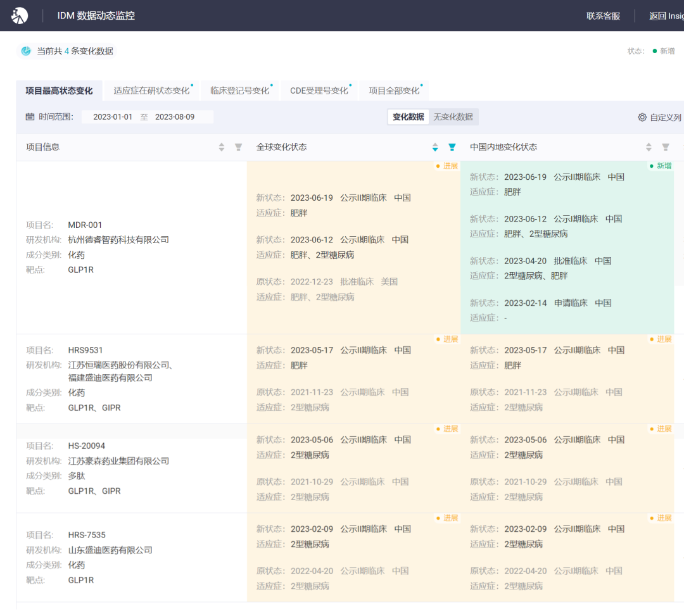Click the refresh icon beside 当前共 4 条变化数据
This screenshot has height=616, width=684.
[26, 51]
